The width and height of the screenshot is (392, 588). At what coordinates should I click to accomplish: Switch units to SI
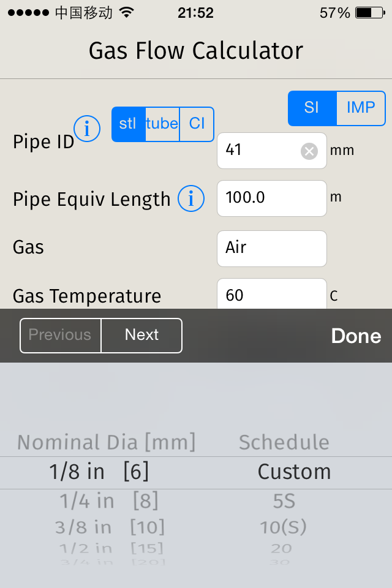click(x=312, y=108)
